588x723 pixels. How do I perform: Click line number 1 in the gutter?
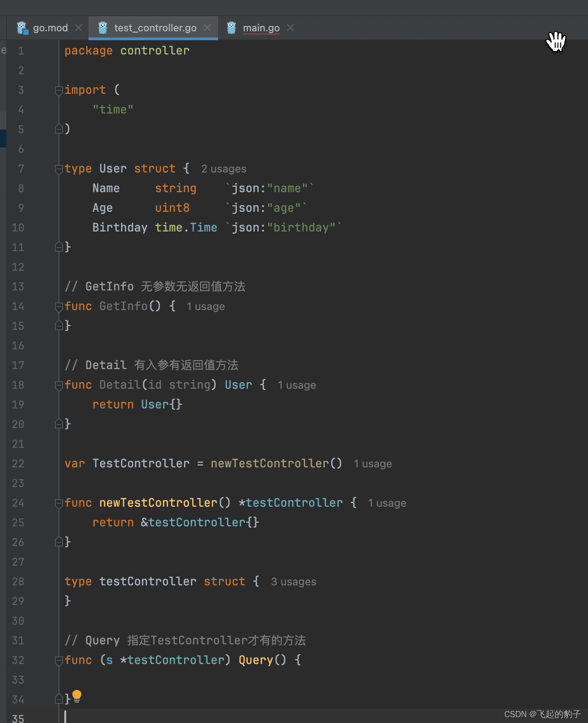(x=21, y=51)
